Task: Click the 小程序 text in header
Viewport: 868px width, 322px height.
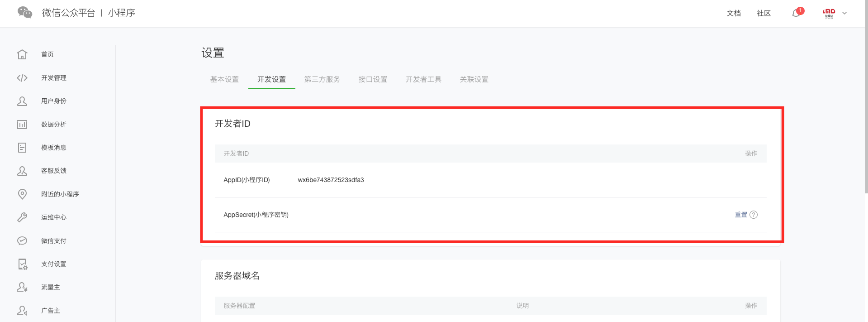Action: point(122,13)
